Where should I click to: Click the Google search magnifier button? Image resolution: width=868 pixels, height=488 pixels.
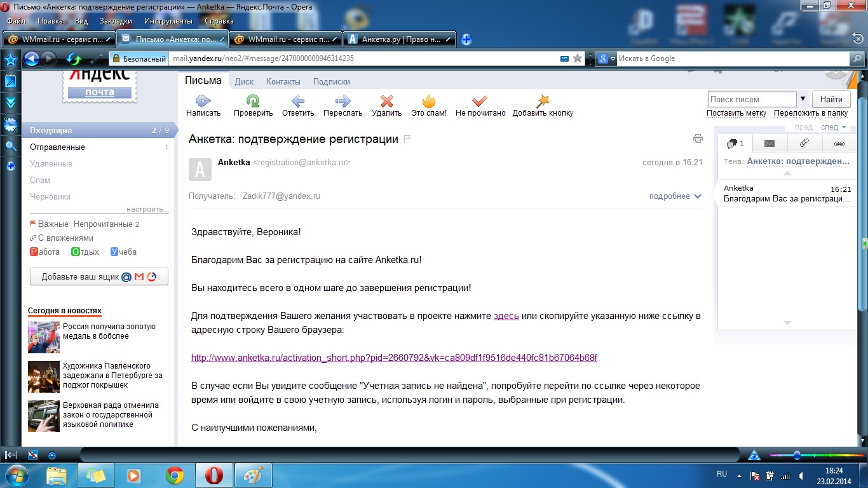857,58
